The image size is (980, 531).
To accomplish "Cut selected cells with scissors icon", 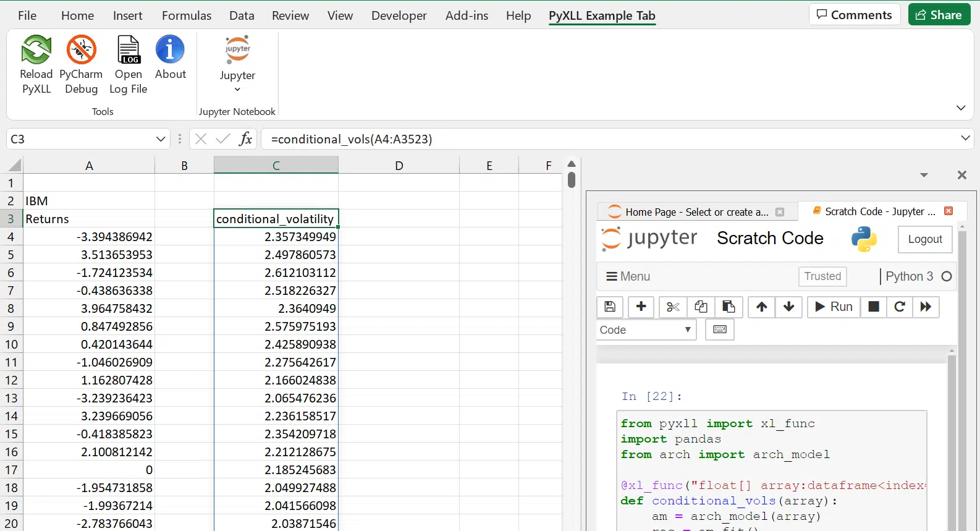I will tap(673, 307).
